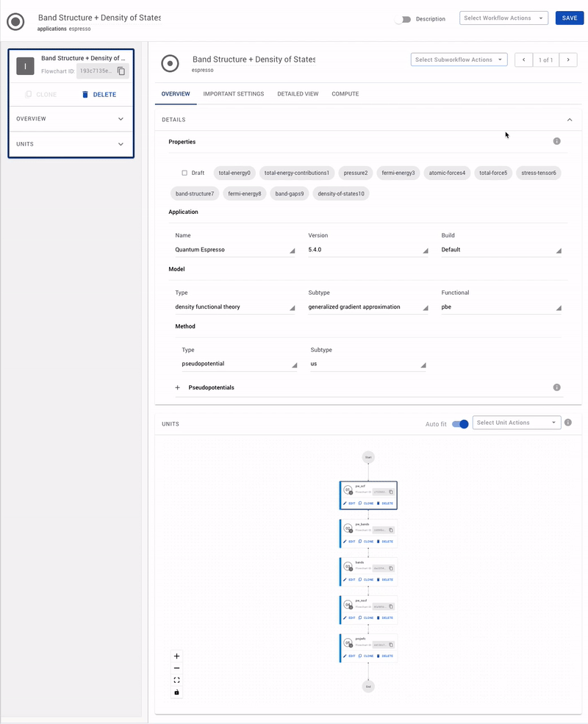Open Select Workflow Actions dropdown
The width and height of the screenshot is (588, 724).
503,18
